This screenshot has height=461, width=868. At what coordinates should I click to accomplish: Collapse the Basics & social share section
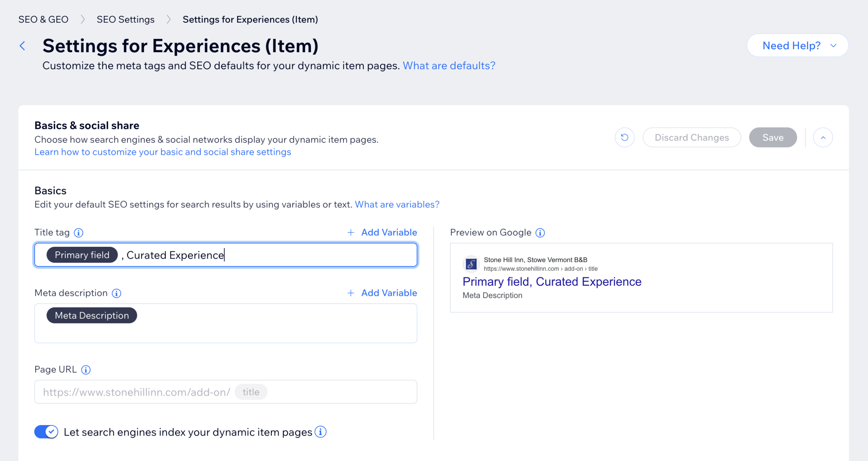point(823,137)
